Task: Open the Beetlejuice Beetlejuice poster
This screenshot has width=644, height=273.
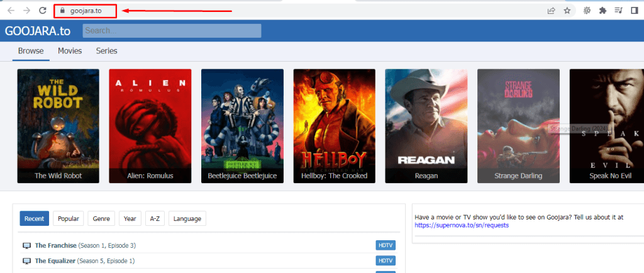Action: pos(242,126)
